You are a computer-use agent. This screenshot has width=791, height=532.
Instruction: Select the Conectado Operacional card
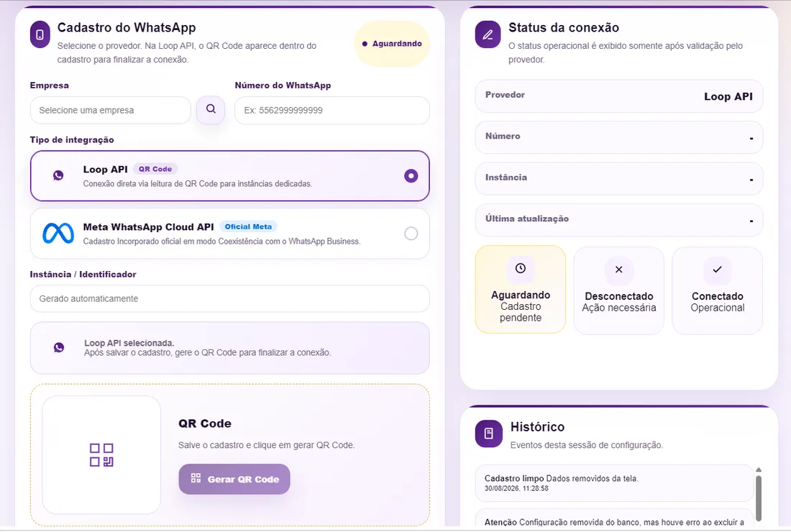718,290
